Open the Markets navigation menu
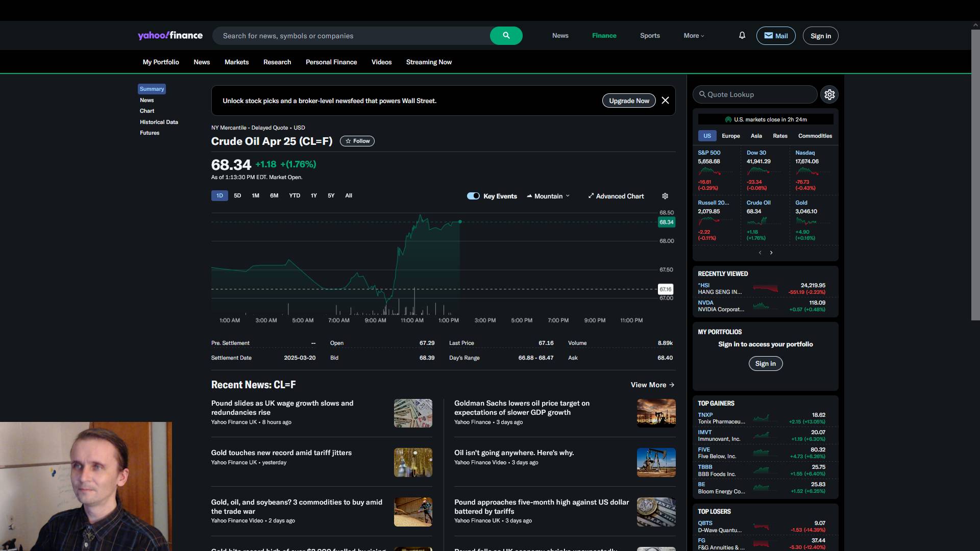 [x=236, y=62]
